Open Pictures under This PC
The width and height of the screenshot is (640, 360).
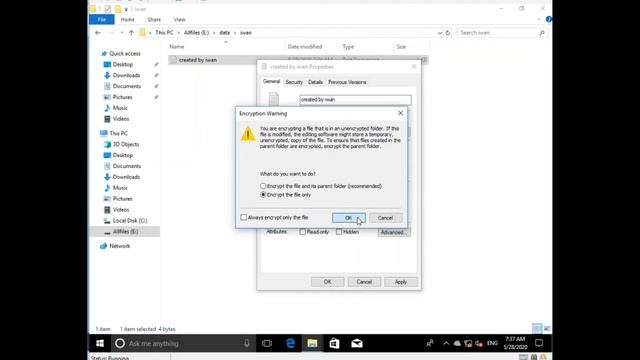(x=122, y=199)
